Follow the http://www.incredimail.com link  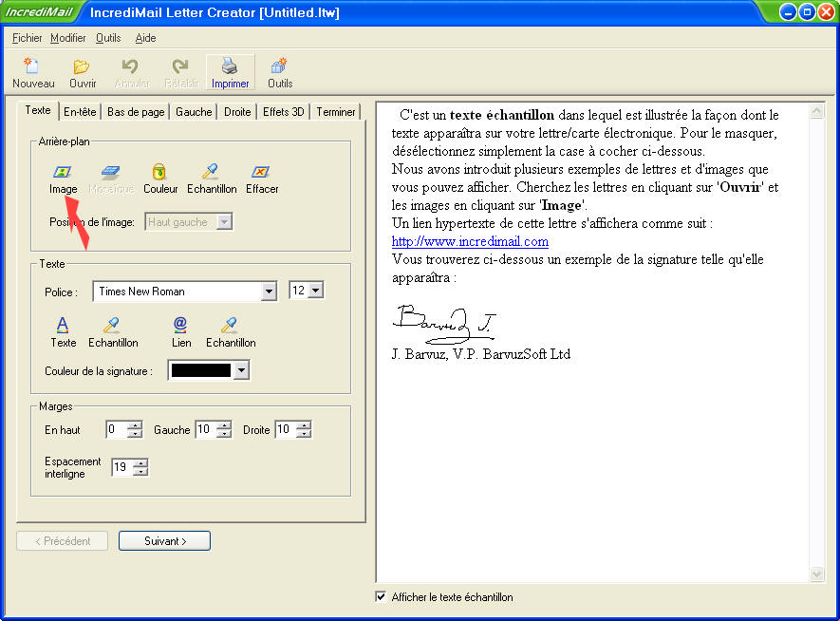coord(470,241)
